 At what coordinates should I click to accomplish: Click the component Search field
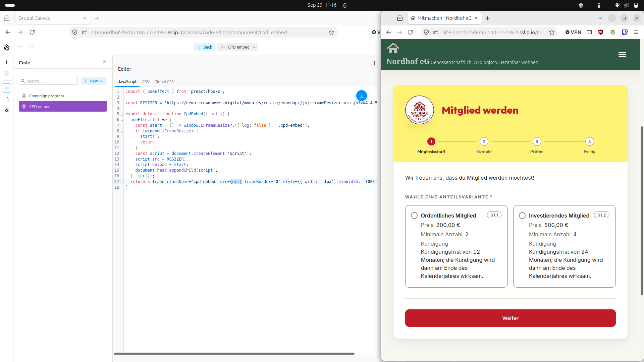tap(48, 81)
